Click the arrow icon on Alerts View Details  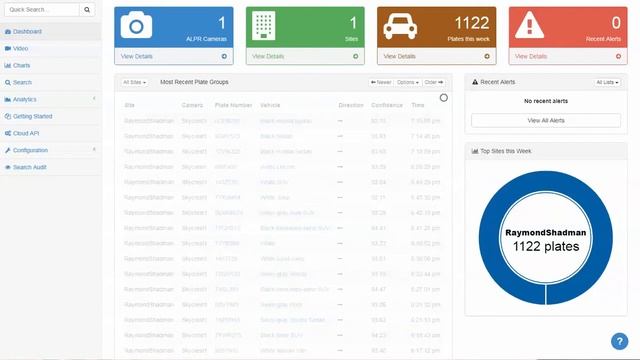coord(618,56)
